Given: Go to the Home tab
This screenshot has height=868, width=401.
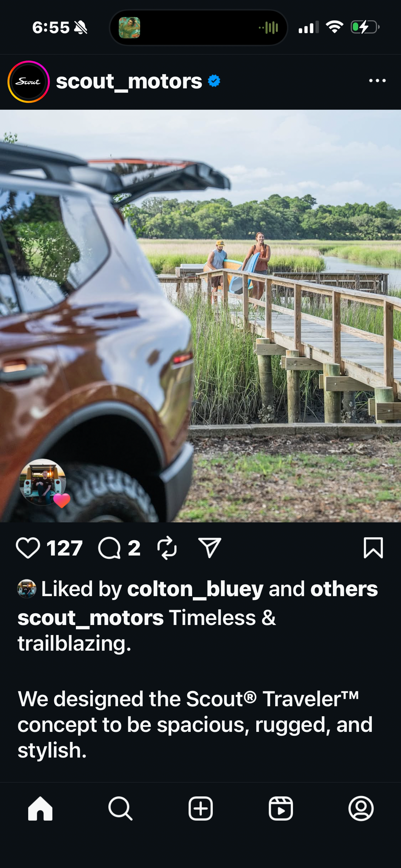Looking at the screenshot, I should [40, 808].
